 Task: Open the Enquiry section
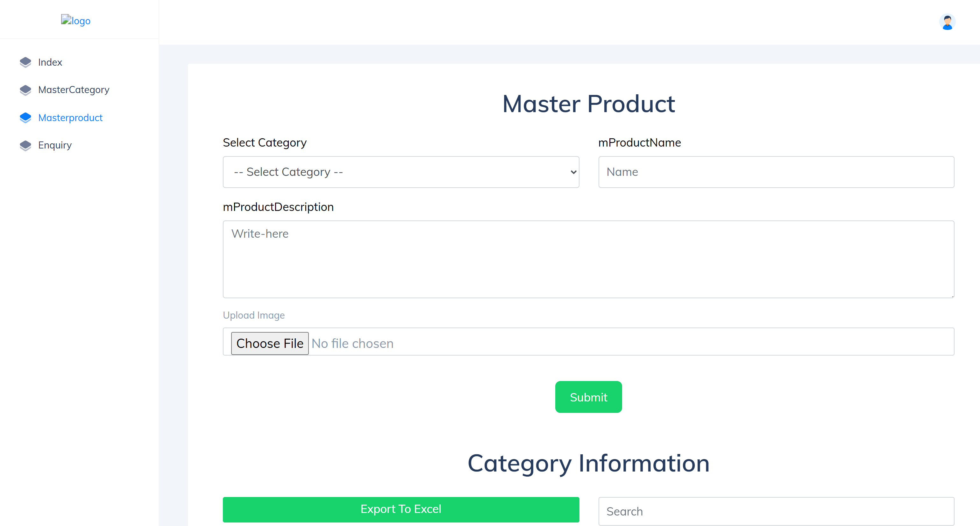pyautogui.click(x=55, y=145)
